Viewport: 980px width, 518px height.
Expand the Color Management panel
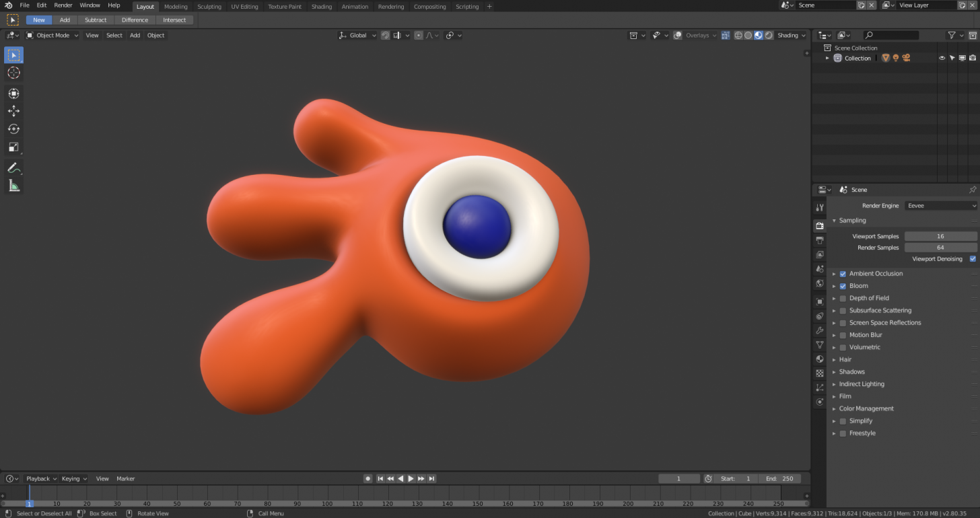(x=835, y=409)
